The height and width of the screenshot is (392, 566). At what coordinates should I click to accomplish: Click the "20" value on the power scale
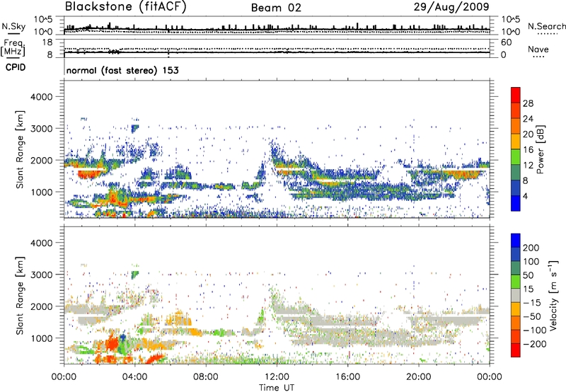(528, 134)
